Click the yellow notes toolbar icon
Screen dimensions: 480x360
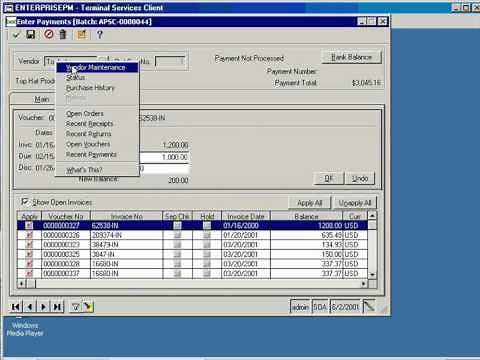82,34
